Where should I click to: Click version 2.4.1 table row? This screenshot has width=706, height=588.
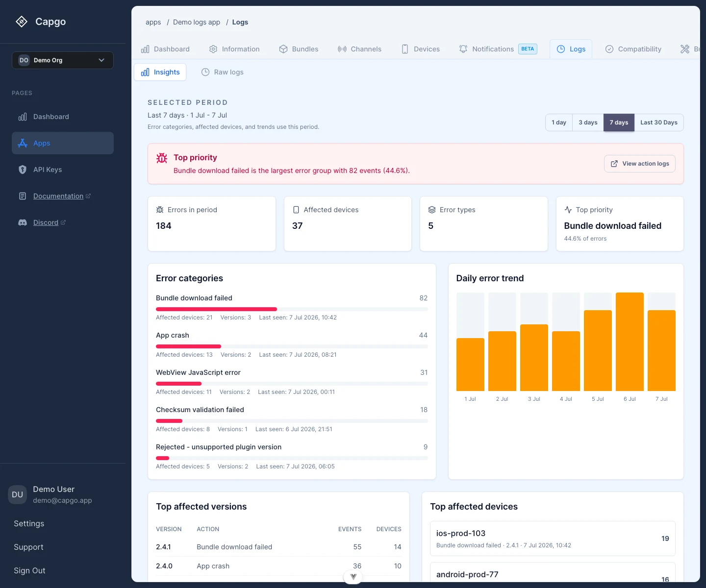[278, 547]
